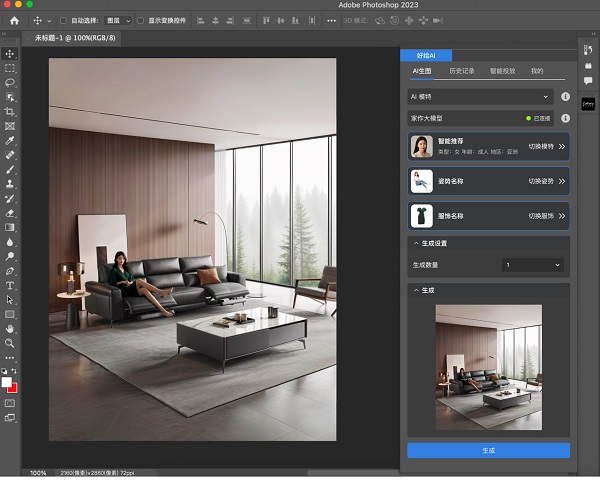Select the Horizontal Type tool
Screen dimensions: 600x480
[x=10, y=285]
